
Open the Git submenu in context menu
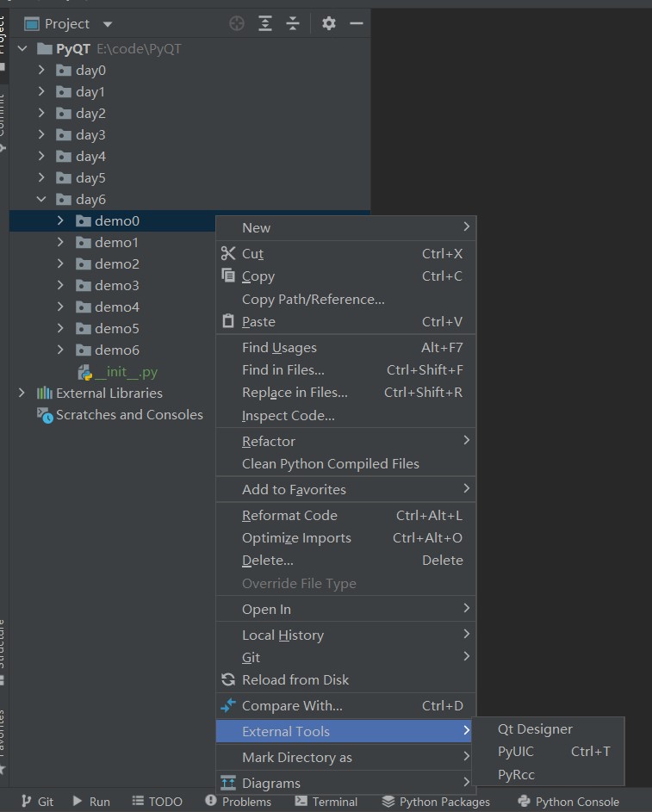(346, 657)
